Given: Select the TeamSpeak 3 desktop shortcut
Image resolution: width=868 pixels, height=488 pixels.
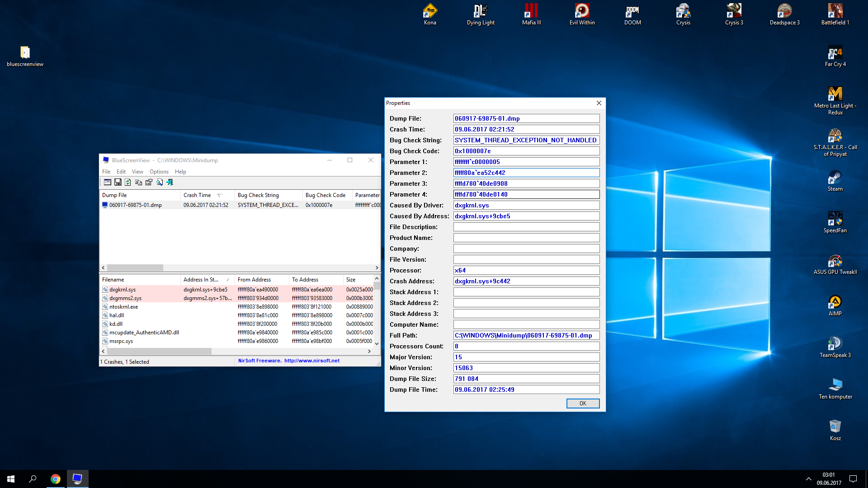Looking at the screenshot, I should click(835, 347).
